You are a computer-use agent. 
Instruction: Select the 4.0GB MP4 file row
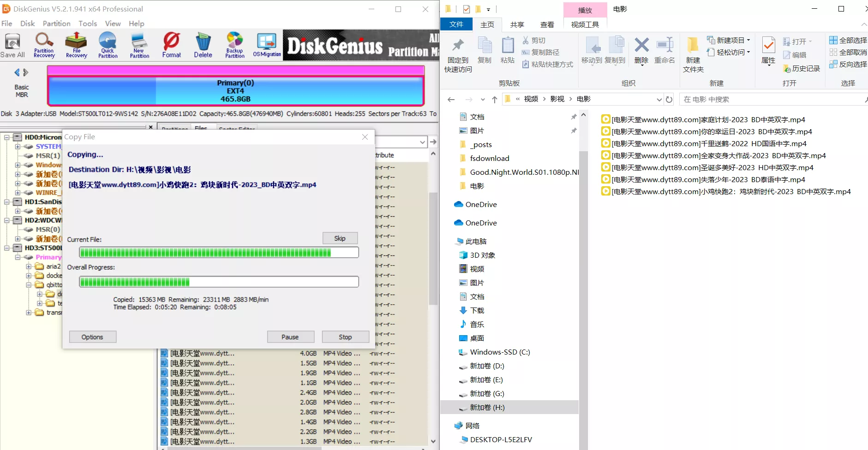[293, 354]
